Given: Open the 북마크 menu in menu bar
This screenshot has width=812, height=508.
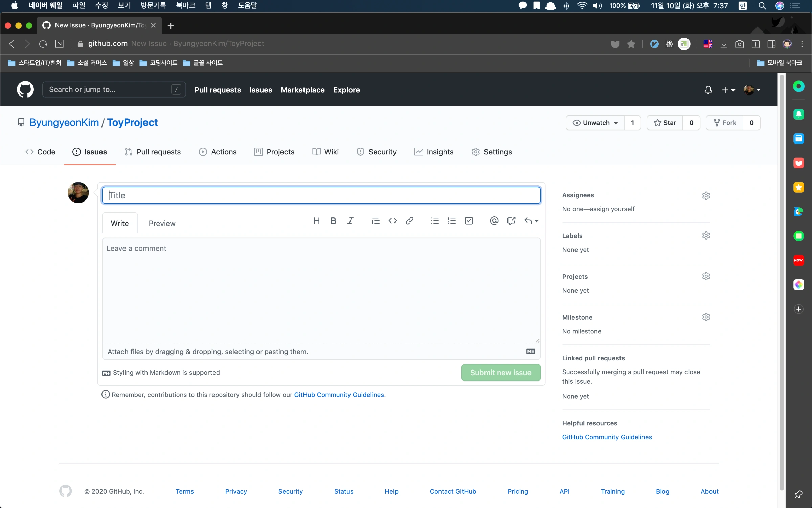Looking at the screenshot, I should (185, 6).
